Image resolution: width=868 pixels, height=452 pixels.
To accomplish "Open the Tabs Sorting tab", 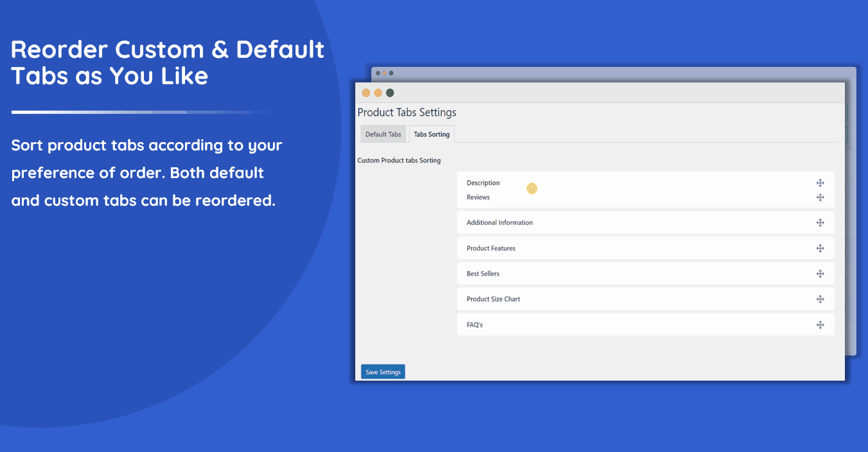I will (x=432, y=134).
